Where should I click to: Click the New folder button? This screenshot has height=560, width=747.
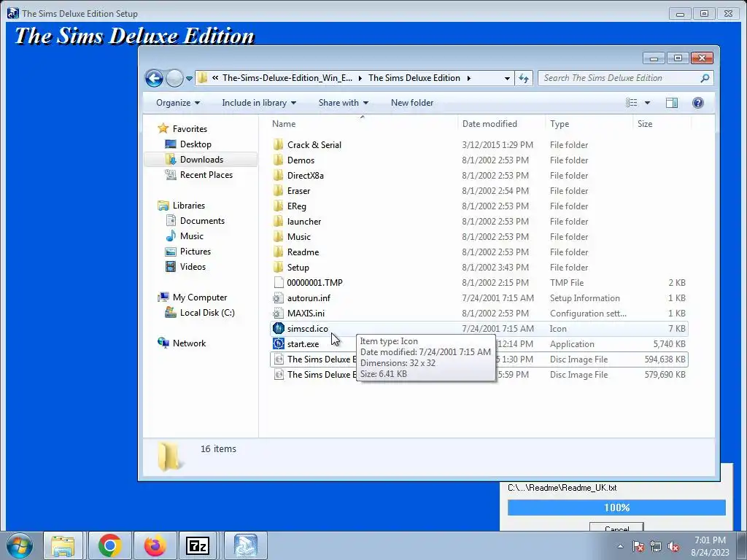click(x=412, y=103)
